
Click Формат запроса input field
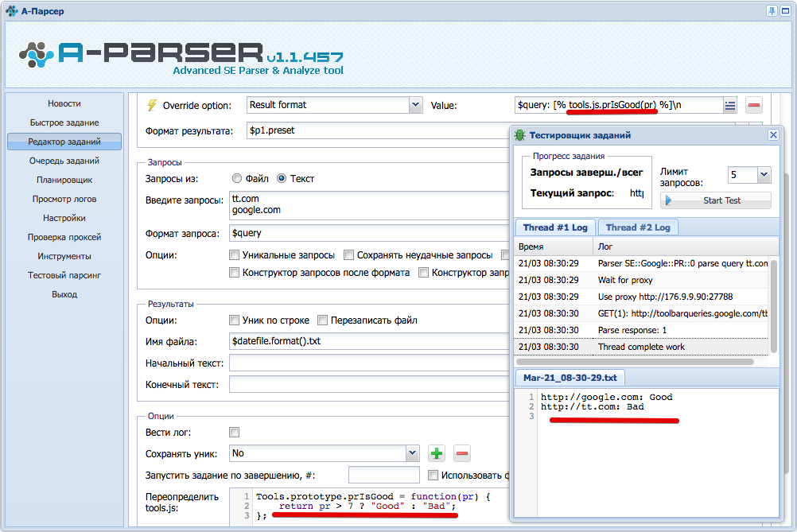tap(370, 233)
